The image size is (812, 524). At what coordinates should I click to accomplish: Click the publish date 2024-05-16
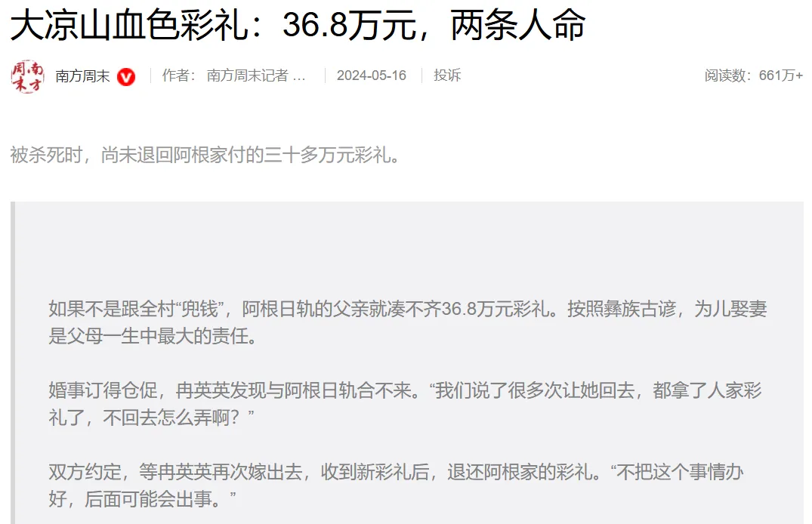(x=372, y=76)
